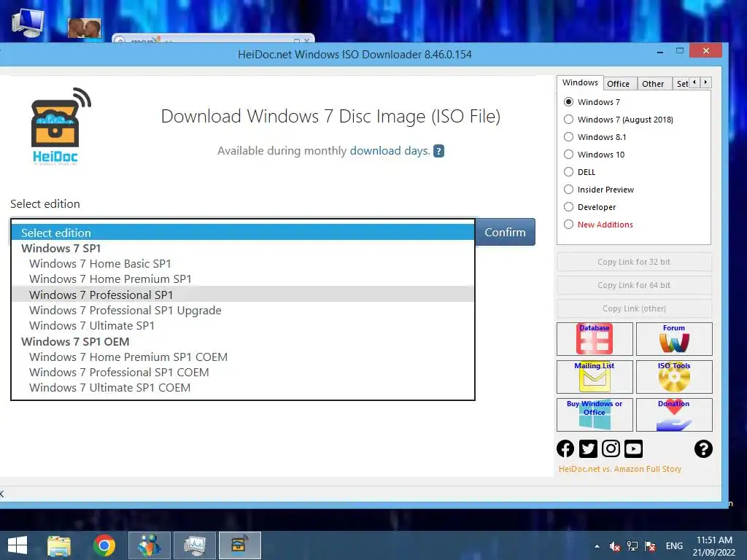Click the ENG language indicator
Screen dimensions: 747x560
[674, 546]
